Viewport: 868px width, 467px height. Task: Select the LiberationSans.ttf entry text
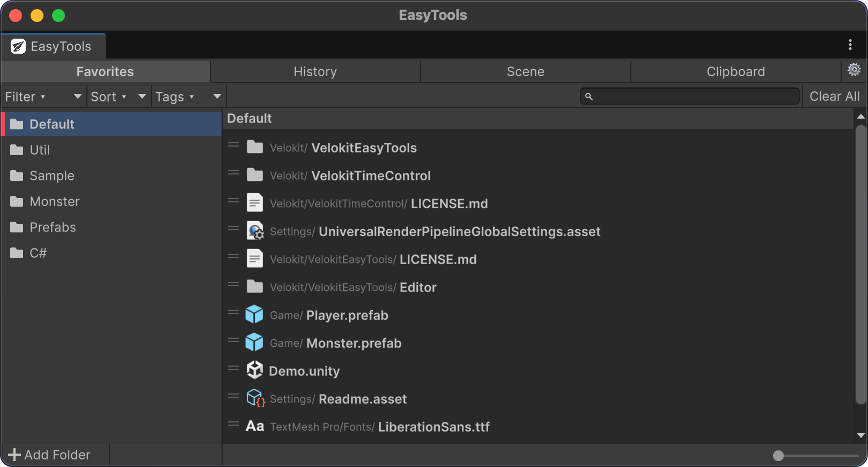point(433,427)
